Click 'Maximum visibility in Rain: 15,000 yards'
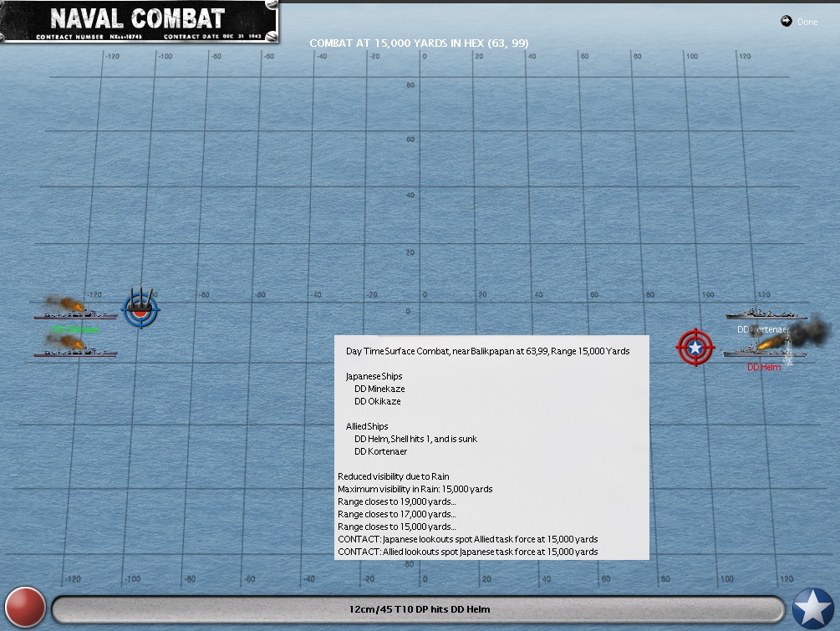840x631 pixels. coord(415,489)
